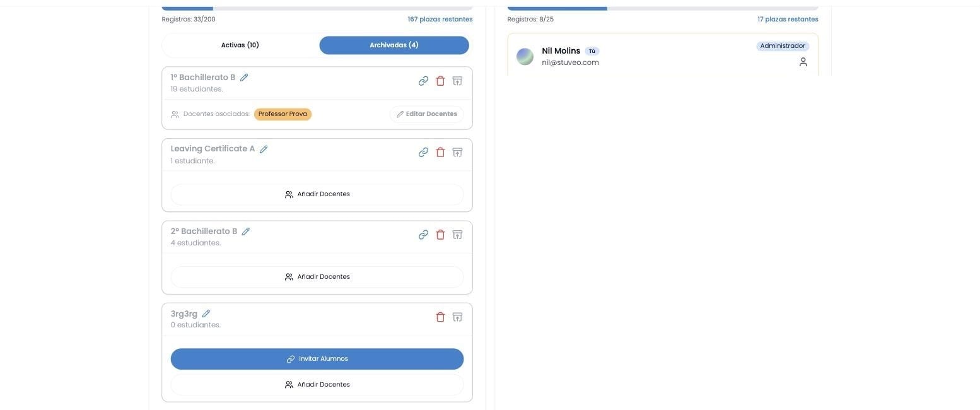Click Editar Docentes for 1º Bachillerato B
The width and height of the screenshot is (980, 410).
click(427, 114)
